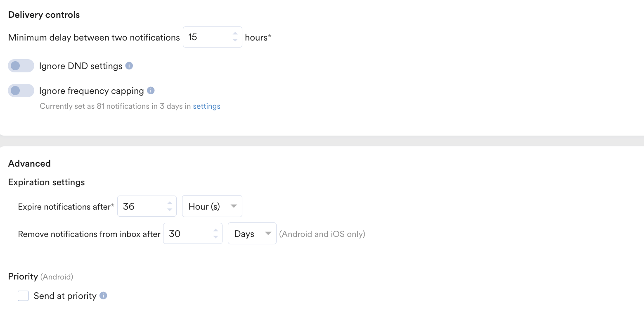Open the Days unit dropdown
The width and height of the screenshot is (644, 320).
(x=252, y=234)
